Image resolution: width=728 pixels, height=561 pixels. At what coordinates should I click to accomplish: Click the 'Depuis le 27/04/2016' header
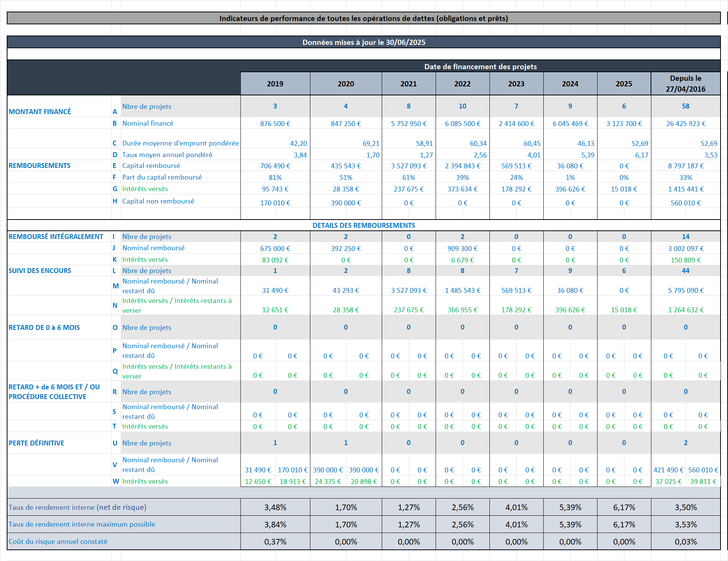point(685,84)
